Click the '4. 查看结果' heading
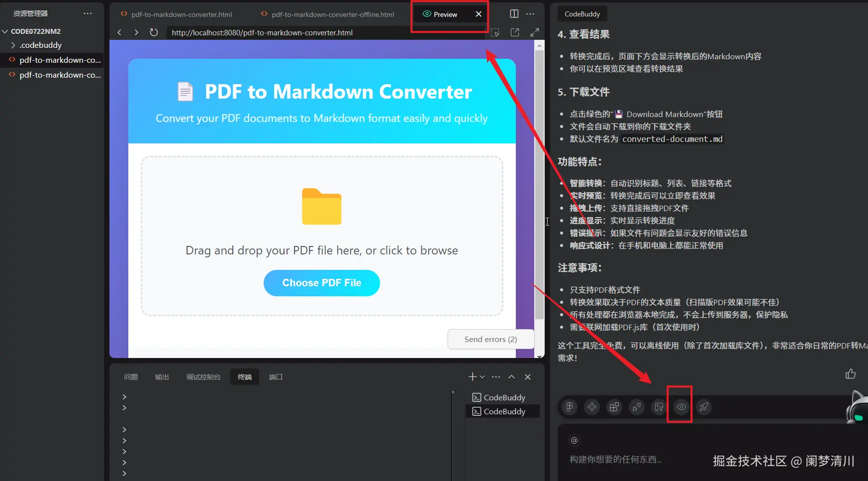The width and height of the screenshot is (868, 481). 583,34
